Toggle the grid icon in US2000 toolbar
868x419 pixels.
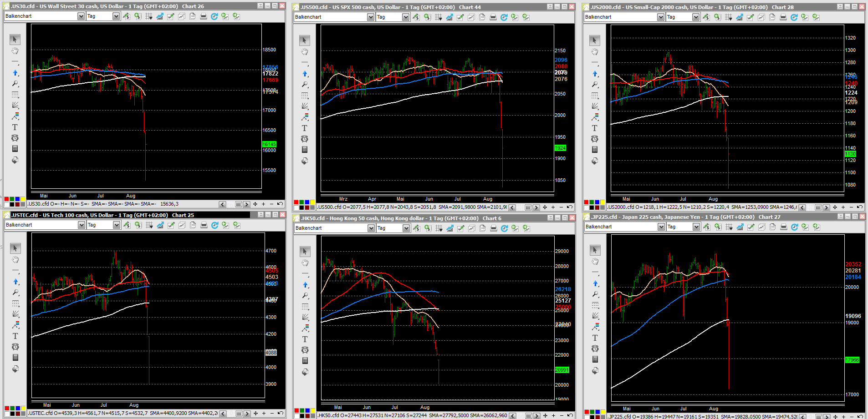(x=729, y=17)
